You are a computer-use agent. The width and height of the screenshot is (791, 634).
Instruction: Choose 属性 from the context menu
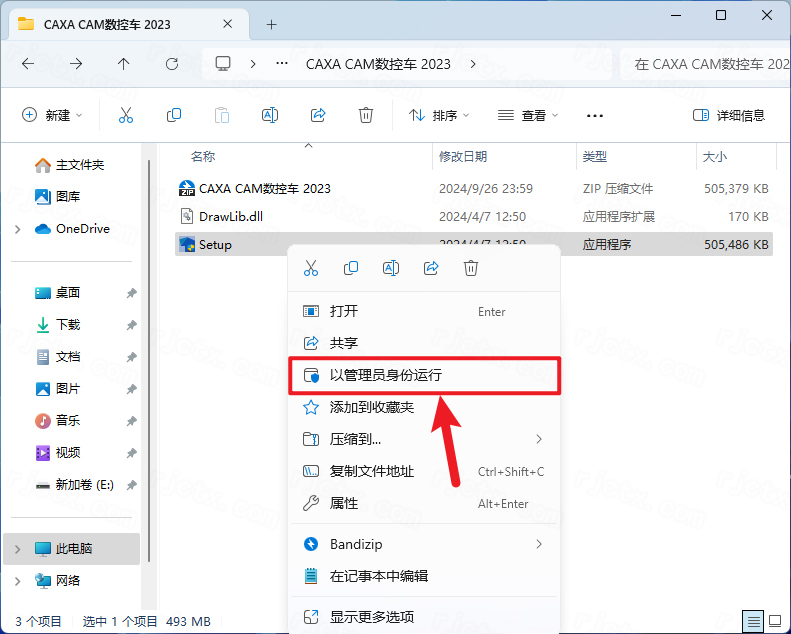344,503
